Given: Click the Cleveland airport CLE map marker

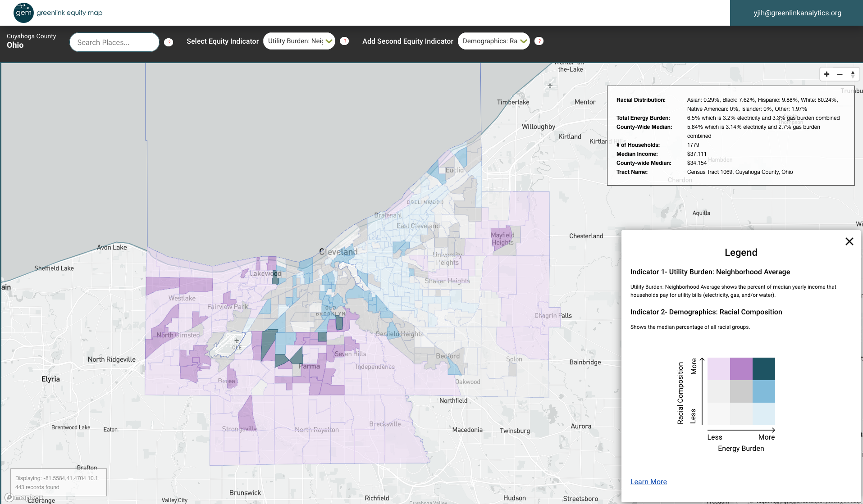Looking at the screenshot, I should click(x=237, y=341).
